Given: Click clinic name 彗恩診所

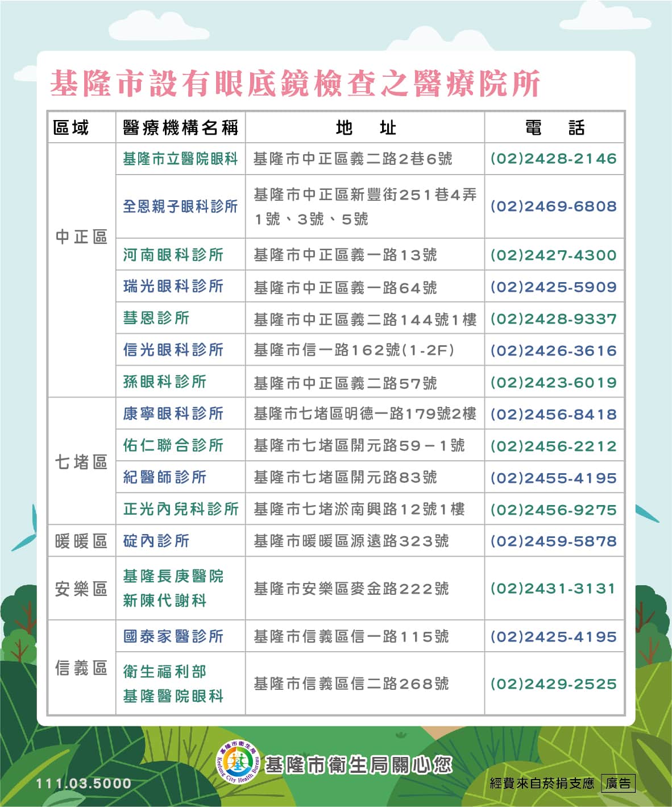Looking at the screenshot, I should click(156, 318).
